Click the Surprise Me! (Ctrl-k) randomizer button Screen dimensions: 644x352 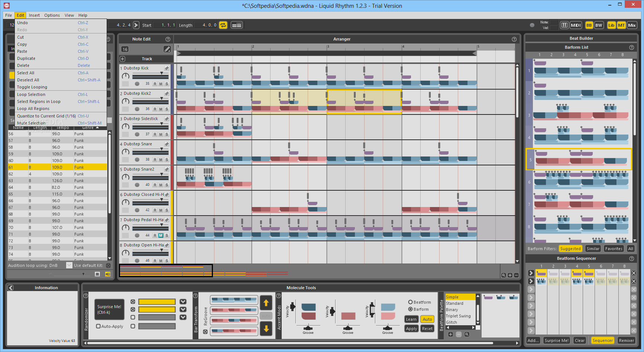(x=109, y=309)
